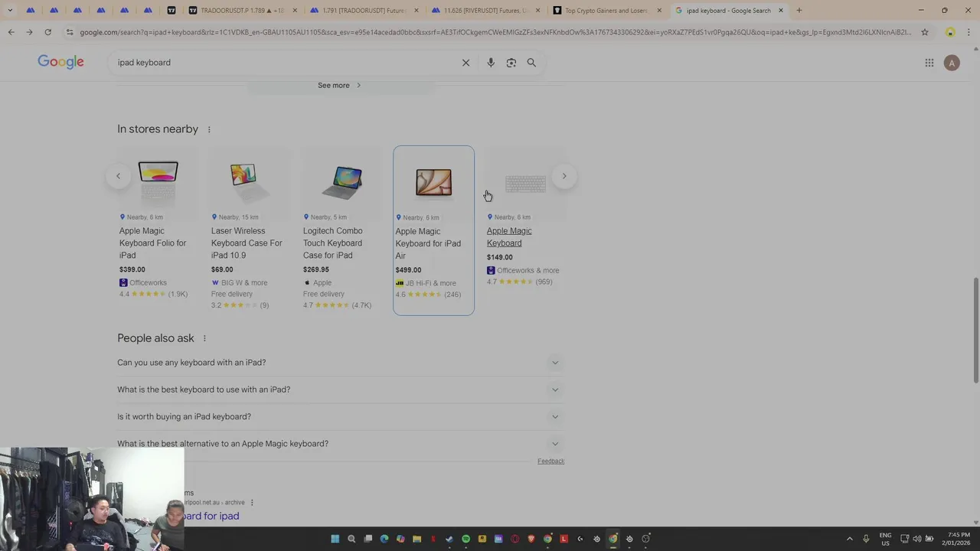View site information next to the URL
The height and width of the screenshot is (551, 980).
click(x=70, y=32)
